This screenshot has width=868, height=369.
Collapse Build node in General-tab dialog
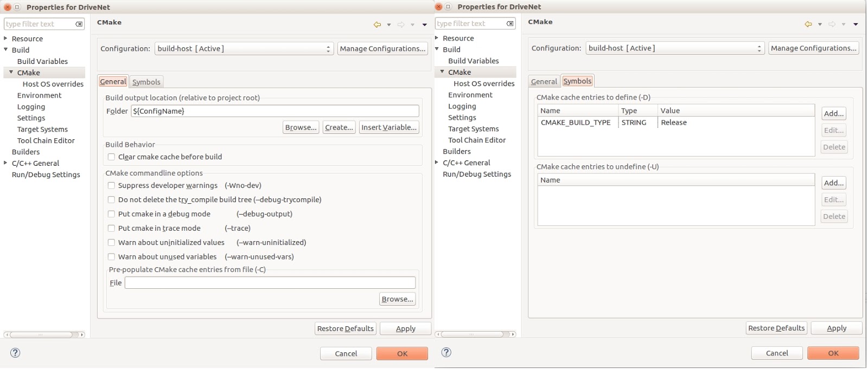pos(5,50)
